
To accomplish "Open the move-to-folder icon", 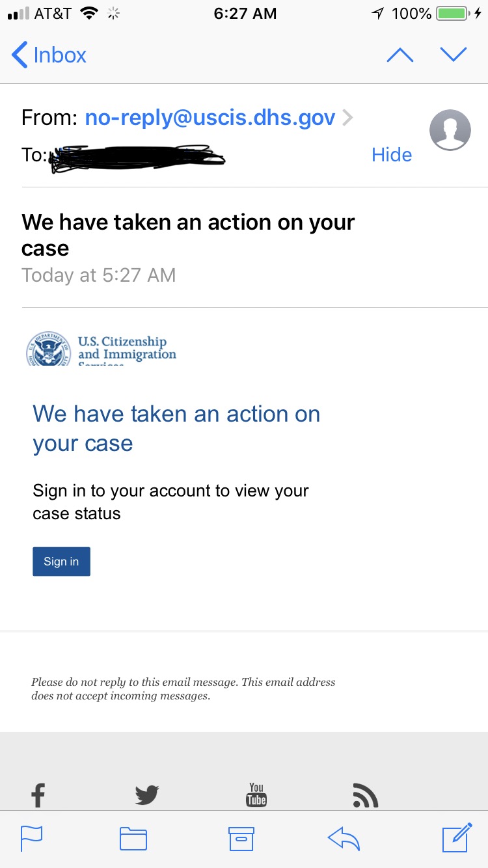I will (133, 839).
